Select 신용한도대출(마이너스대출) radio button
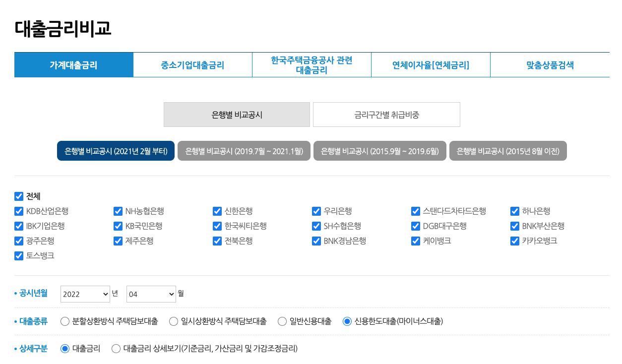622x364 pixels. pos(347,321)
